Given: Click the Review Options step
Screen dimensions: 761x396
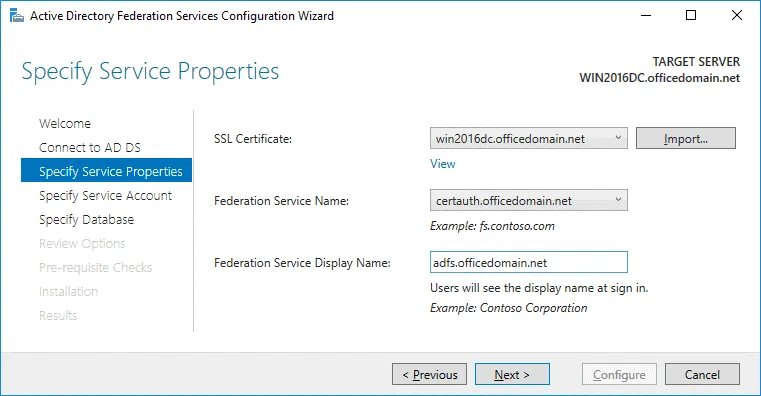Looking at the screenshot, I should click(x=82, y=244).
